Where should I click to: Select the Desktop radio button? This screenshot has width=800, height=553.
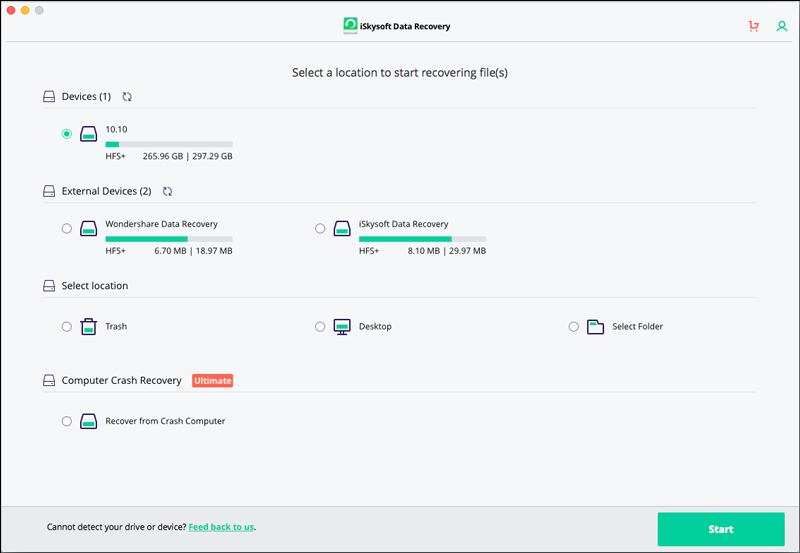(x=320, y=326)
